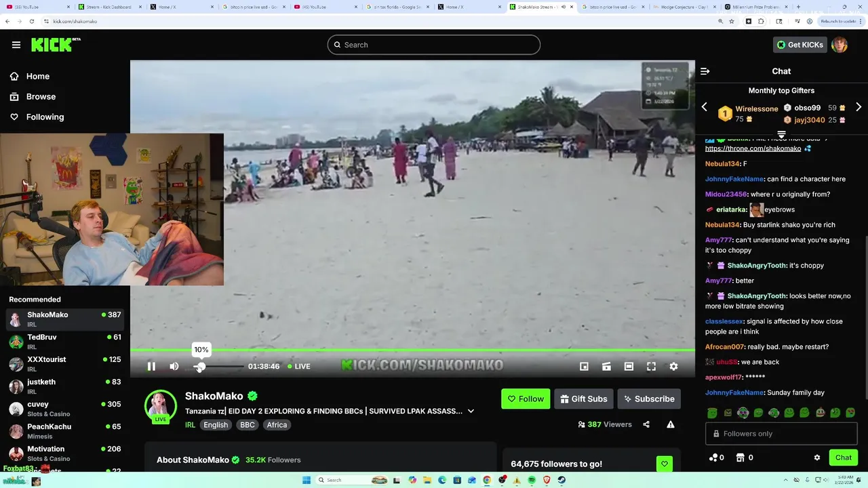Open the IRL category link
Viewport: 868px width, 488px height.
point(190,425)
